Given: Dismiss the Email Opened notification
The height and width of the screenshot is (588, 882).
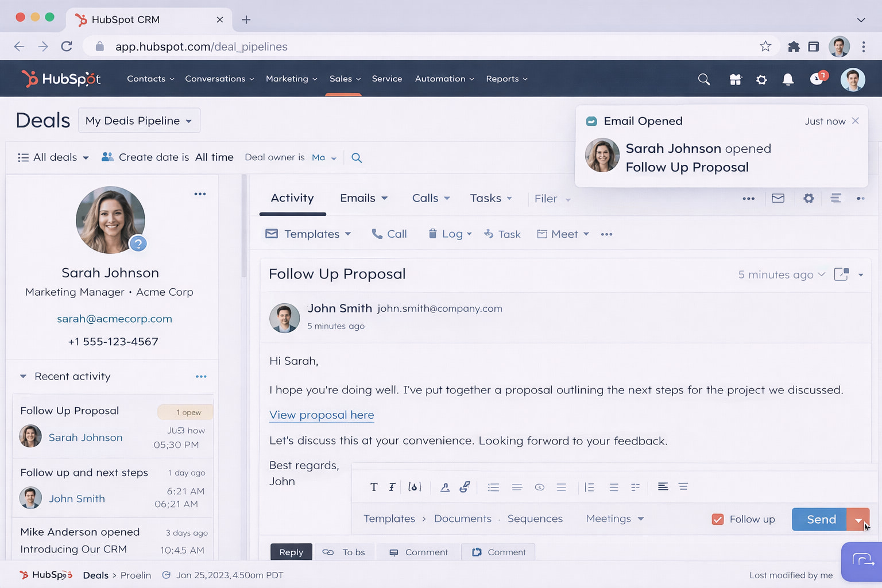Looking at the screenshot, I should pyautogui.click(x=856, y=121).
